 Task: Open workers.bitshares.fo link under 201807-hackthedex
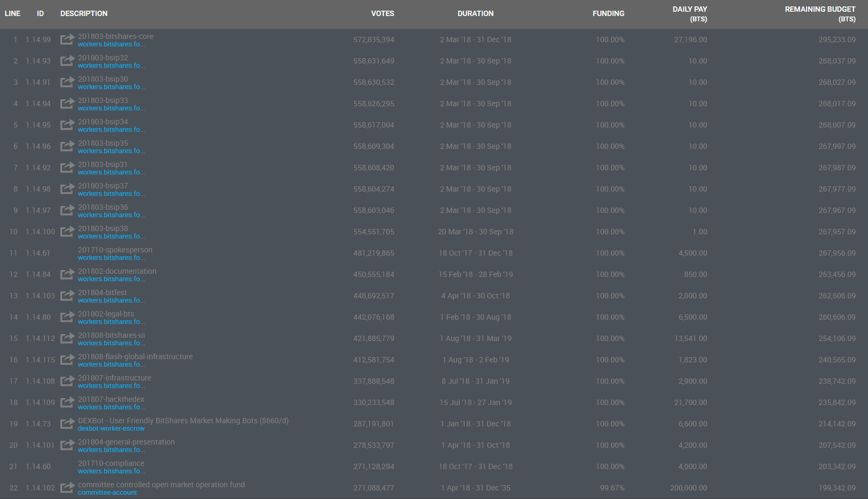111,407
